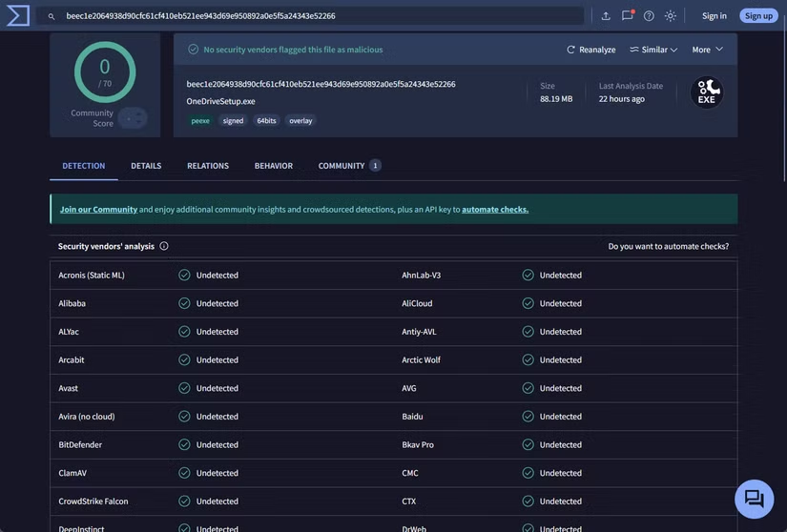The image size is (787, 532).
Task: Toggle the light/dark theme sun icon
Action: click(671, 16)
